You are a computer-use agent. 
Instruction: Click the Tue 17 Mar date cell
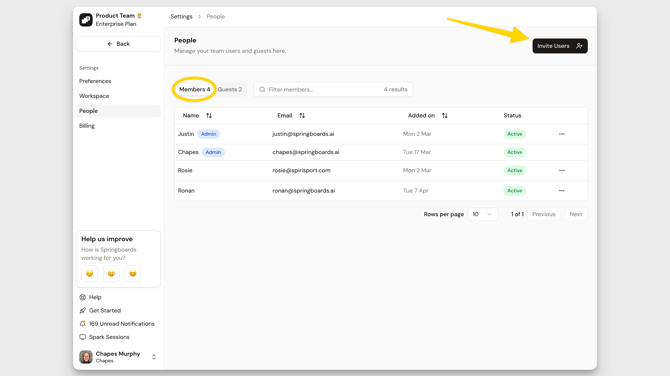417,152
